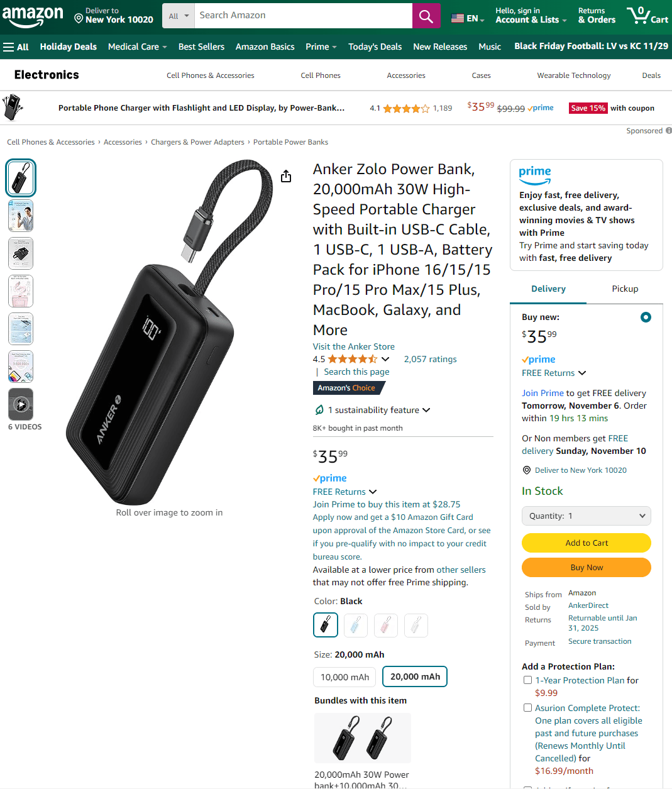Open Best Sellers in navigation bar
The height and width of the screenshot is (789, 672).
[201, 47]
